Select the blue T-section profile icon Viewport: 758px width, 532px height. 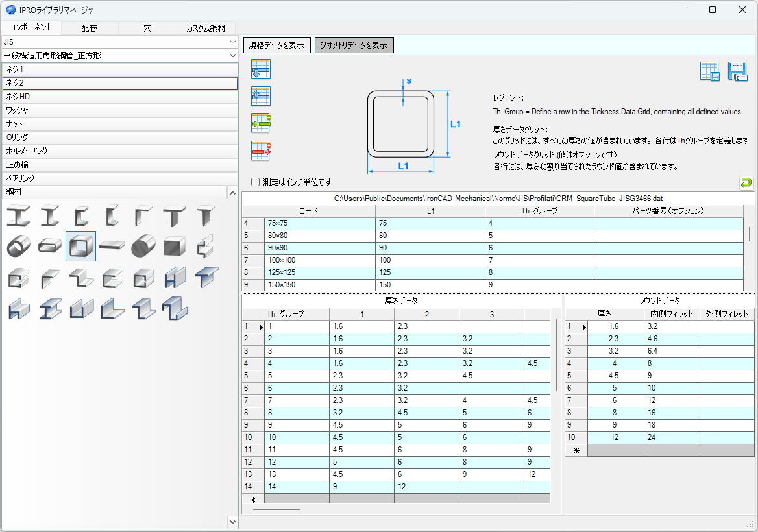(206, 278)
